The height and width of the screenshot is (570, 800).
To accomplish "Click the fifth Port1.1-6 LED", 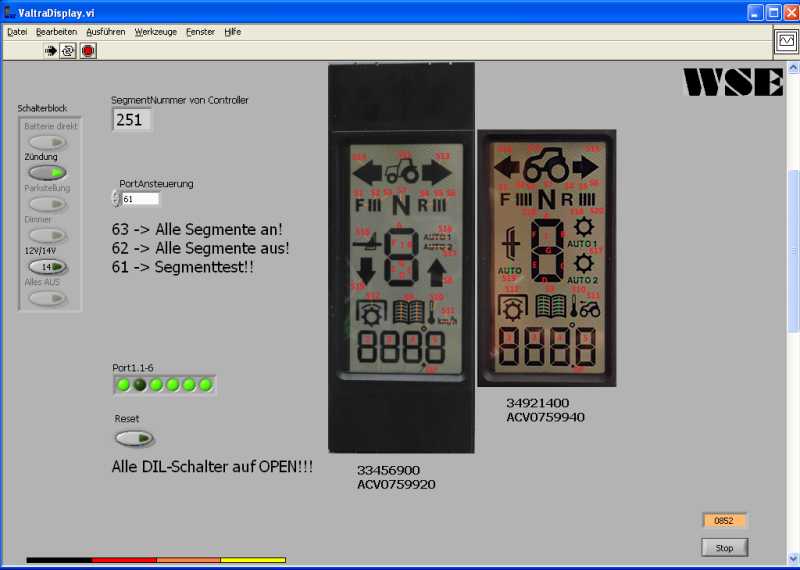I will [x=189, y=385].
